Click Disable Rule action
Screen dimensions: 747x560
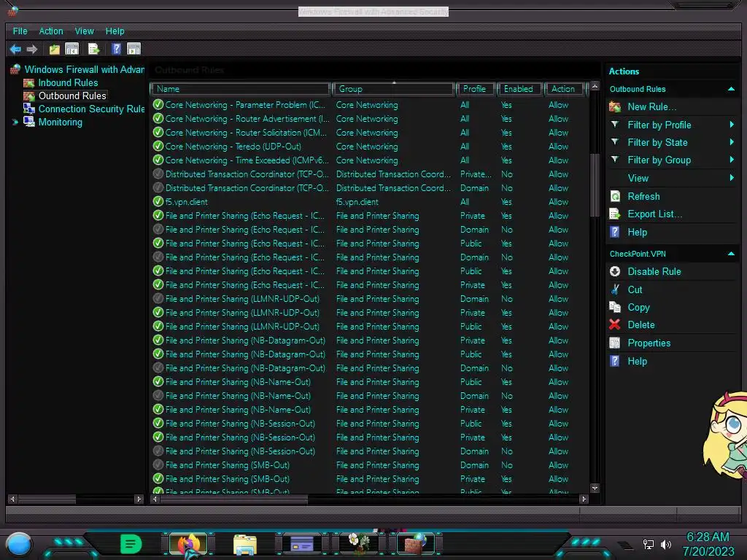[654, 271]
